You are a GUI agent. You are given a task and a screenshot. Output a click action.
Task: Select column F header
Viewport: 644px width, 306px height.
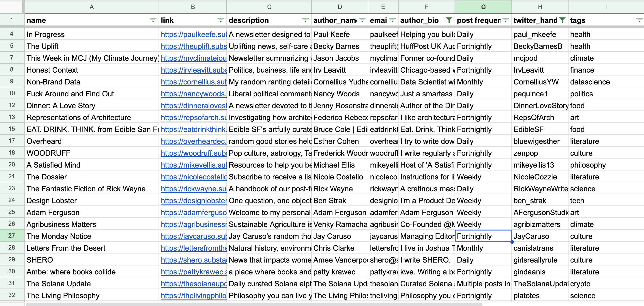click(427, 7)
